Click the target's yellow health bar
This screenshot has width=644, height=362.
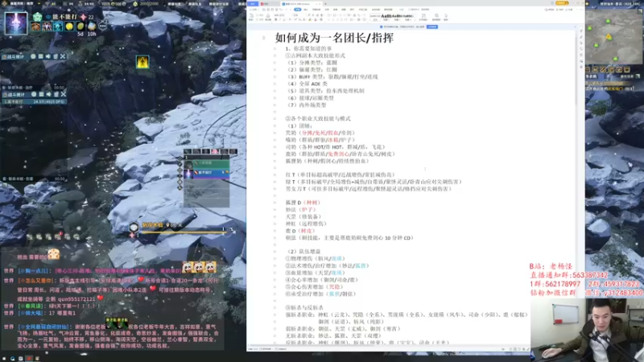(184, 232)
